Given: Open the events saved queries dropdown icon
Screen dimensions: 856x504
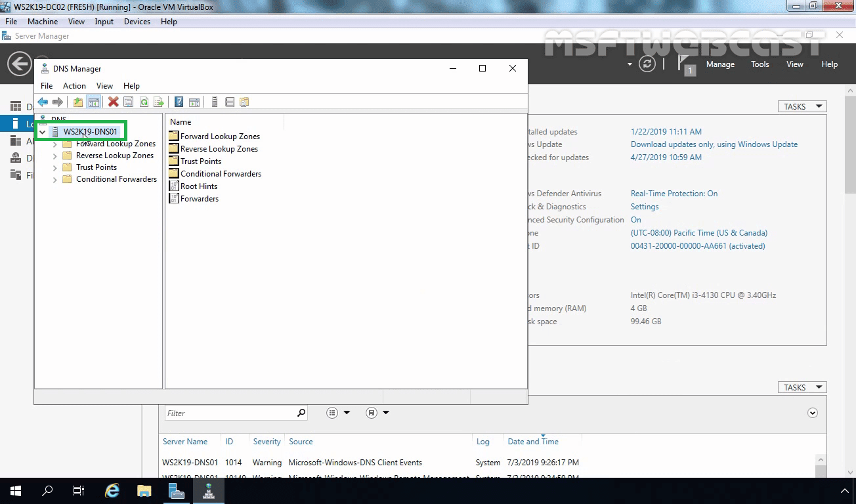Looking at the screenshot, I should point(377,413).
